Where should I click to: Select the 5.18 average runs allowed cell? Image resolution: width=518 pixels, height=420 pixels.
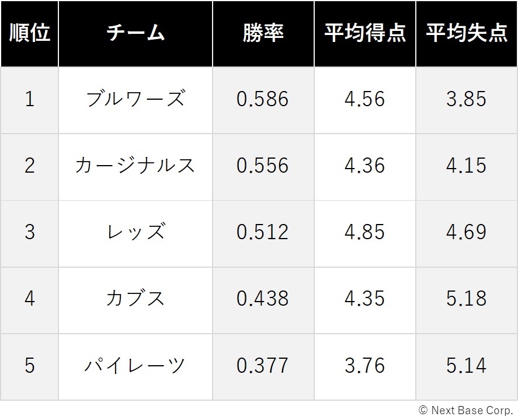click(467, 300)
